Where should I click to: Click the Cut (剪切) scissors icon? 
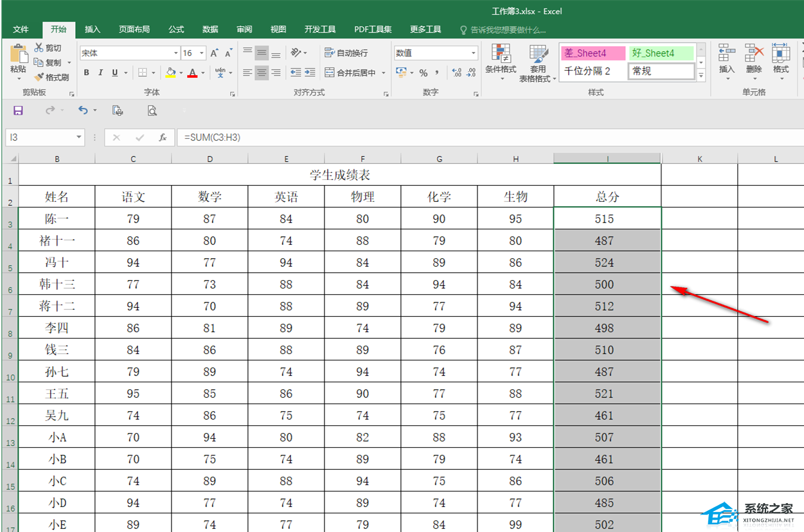tap(39, 48)
